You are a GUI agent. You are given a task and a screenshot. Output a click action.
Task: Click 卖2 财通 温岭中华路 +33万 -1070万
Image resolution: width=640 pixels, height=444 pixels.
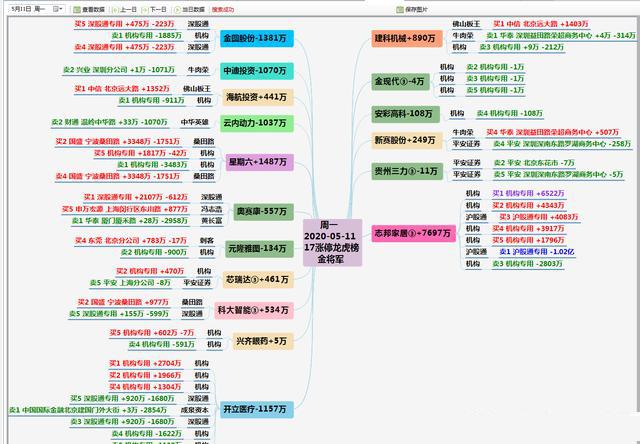[x=109, y=122]
